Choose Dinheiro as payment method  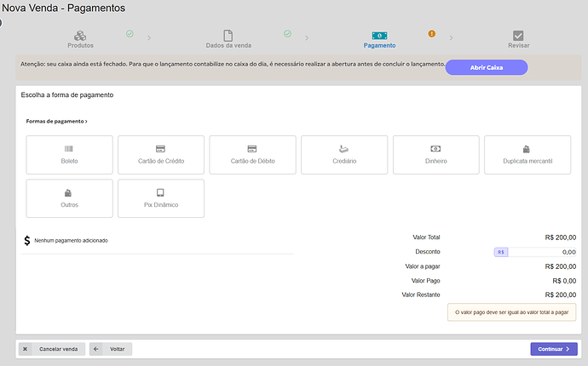click(435, 154)
